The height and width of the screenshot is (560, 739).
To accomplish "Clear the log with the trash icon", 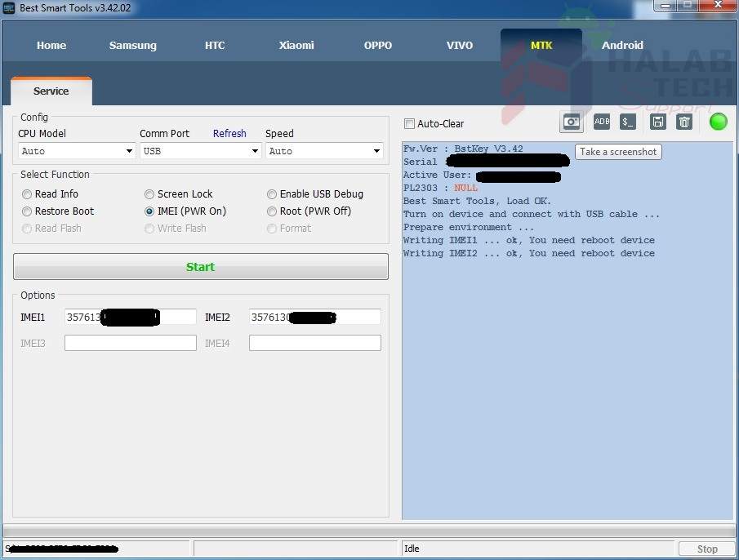I will pyautogui.click(x=683, y=122).
